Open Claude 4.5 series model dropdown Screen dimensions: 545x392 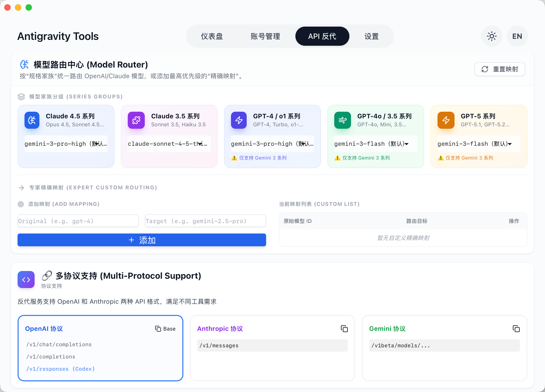click(x=66, y=144)
